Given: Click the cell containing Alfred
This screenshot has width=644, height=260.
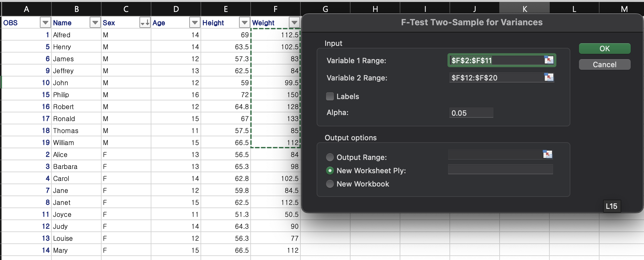Looking at the screenshot, I should click(x=76, y=35).
